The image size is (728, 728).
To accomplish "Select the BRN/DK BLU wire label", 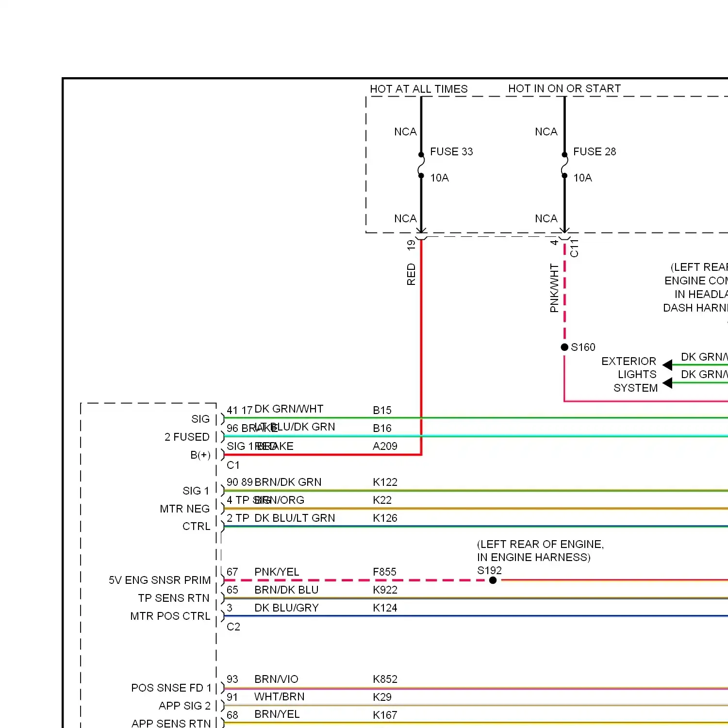I will tap(286, 590).
